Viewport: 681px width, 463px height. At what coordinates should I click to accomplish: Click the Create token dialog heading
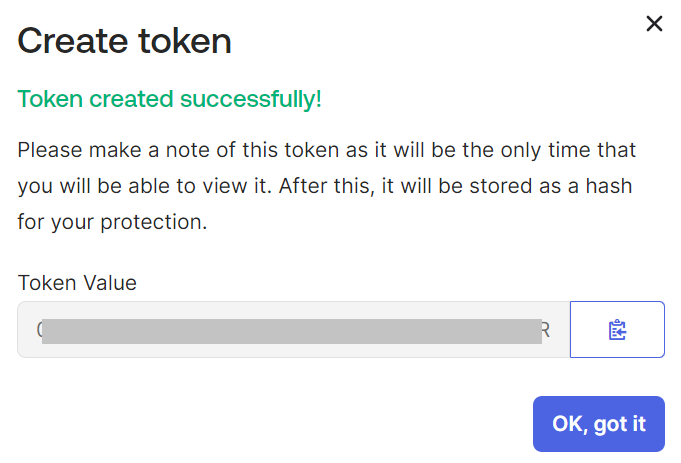click(124, 41)
